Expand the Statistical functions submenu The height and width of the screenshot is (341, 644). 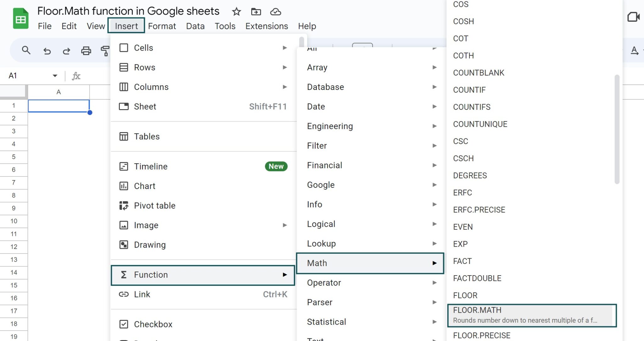point(326,321)
